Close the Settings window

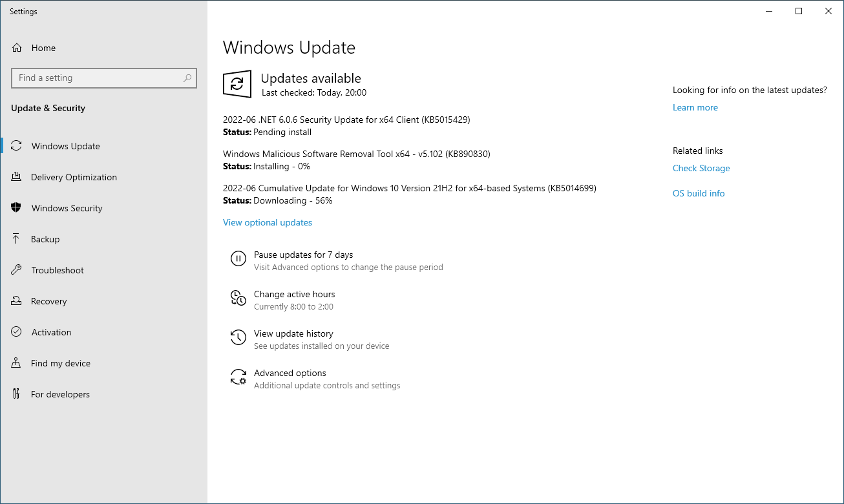pos(828,11)
